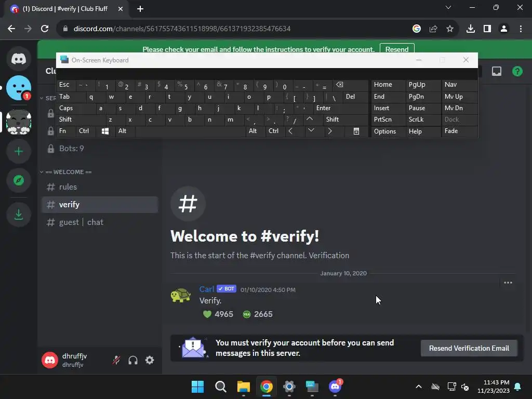This screenshot has width=532, height=399.
Task: Click the Download Apps icon in sidebar
Action: coord(19,215)
